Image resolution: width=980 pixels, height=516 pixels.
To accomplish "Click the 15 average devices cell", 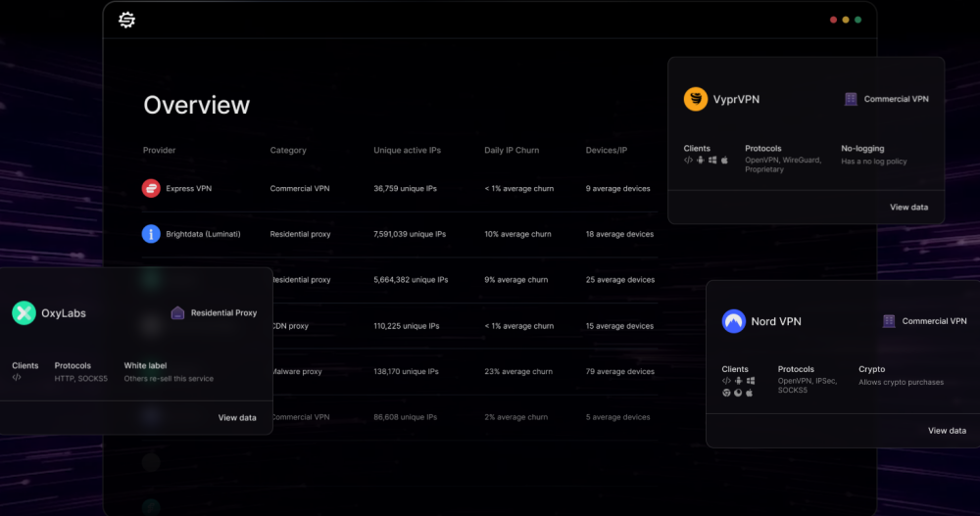I will (x=619, y=326).
